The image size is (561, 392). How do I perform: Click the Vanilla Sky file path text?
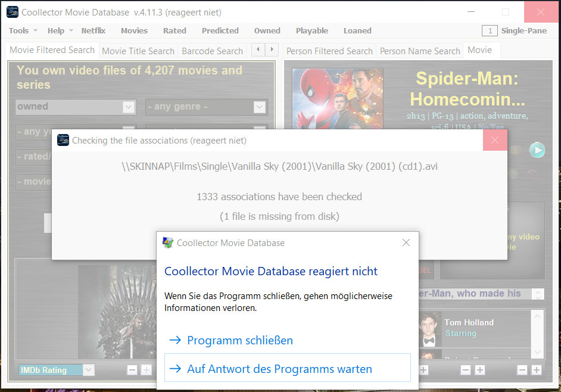coord(279,166)
